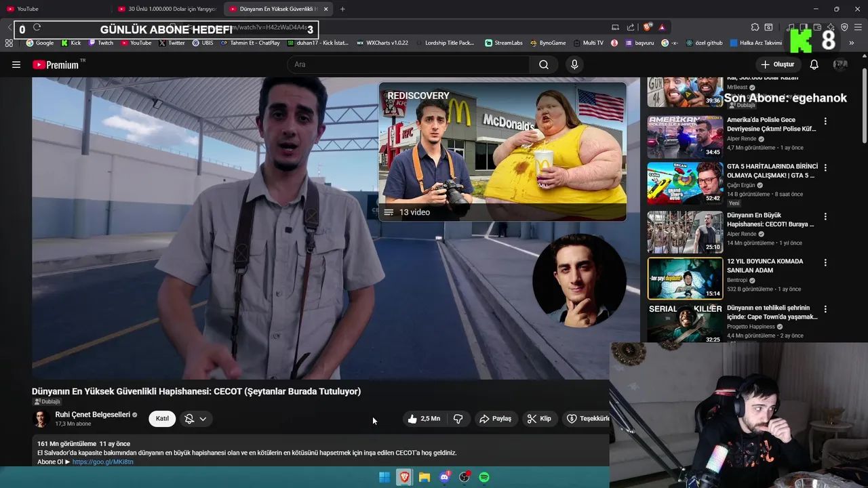Open Ruhi Çenet Belgeselleri channel avatar
The width and height of the screenshot is (868, 488).
pos(41,419)
